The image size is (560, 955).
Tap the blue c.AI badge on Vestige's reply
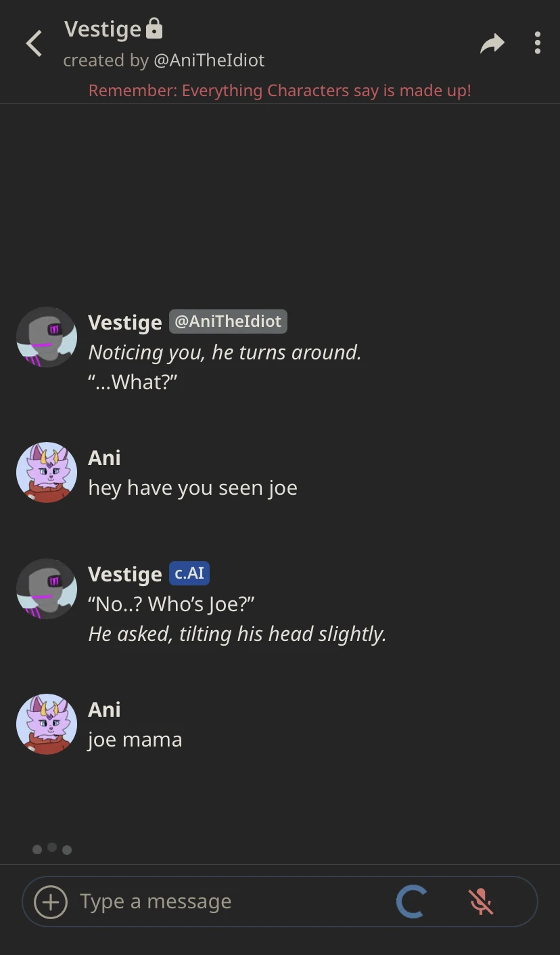click(189, 573)
